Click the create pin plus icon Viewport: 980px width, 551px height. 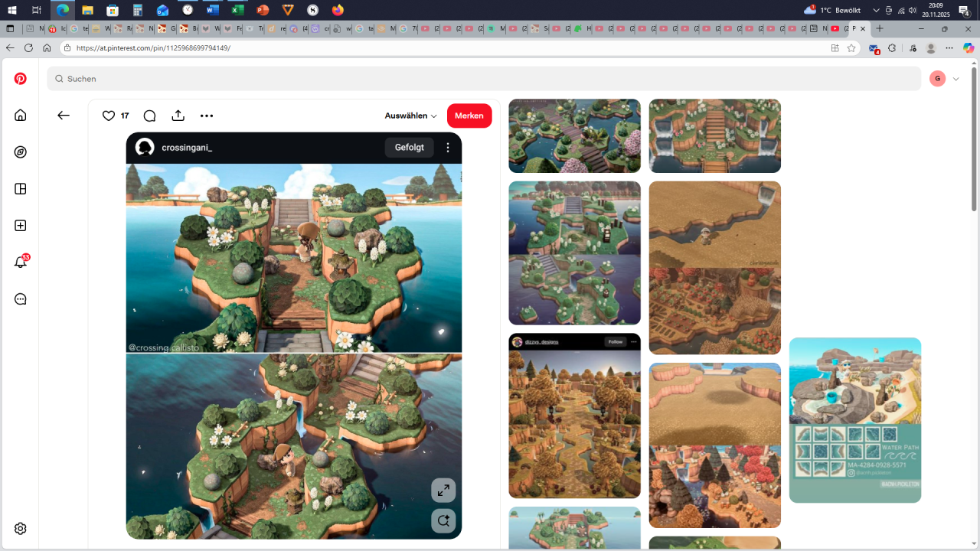pos(21,226)
